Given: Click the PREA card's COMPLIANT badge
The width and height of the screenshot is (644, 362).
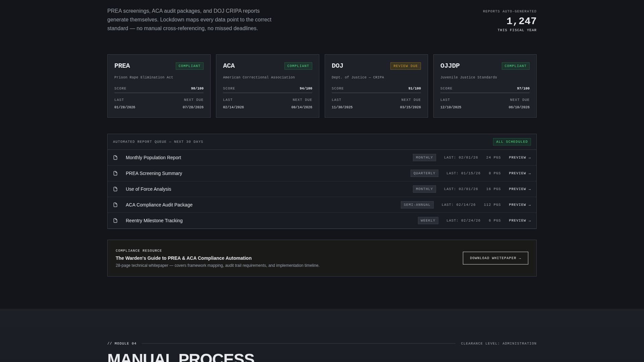Looking at the screenshot, I should pyautogui.click(x=190, y=66).
